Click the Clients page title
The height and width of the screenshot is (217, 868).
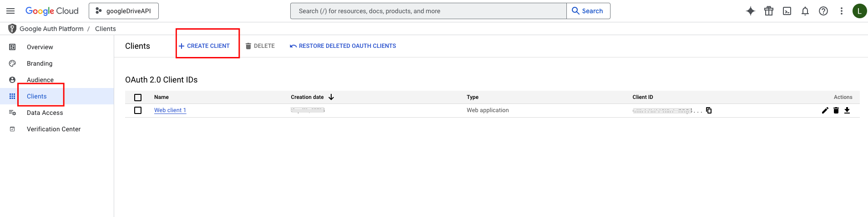click(x=137, y=46)
